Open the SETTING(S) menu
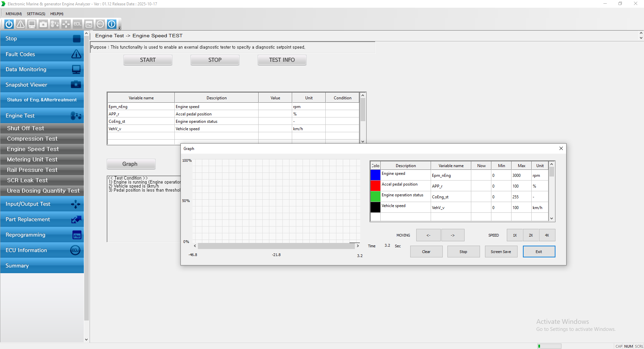Screen dimensions: 644x349 [x=36, y=14]
